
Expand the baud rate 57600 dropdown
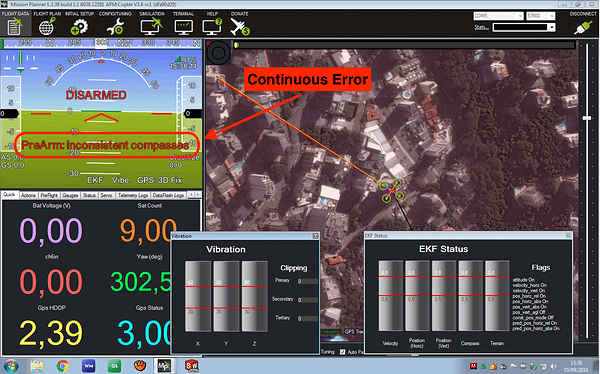(x=540, y=16)
